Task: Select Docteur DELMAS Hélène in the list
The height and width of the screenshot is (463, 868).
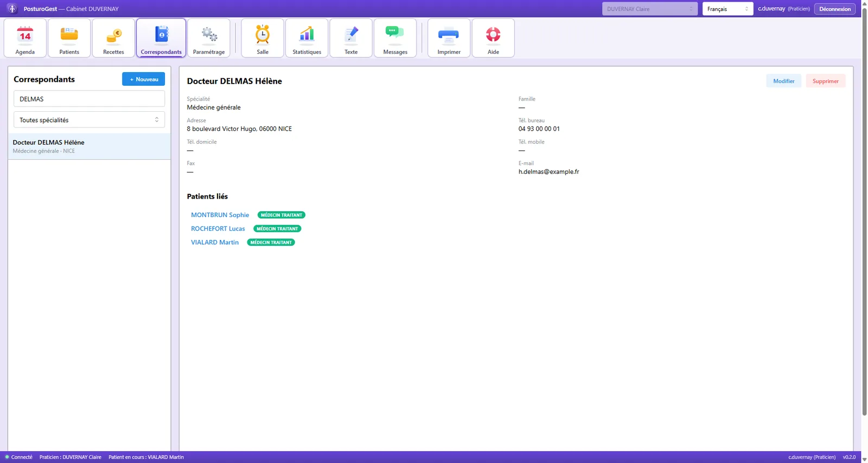Action: tap(89, 147)
